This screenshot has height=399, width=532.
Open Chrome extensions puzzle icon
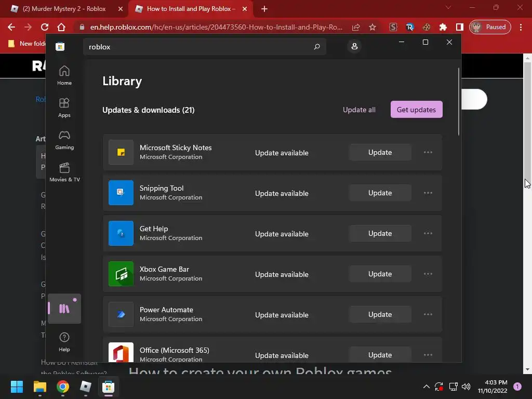pos(443,27)
